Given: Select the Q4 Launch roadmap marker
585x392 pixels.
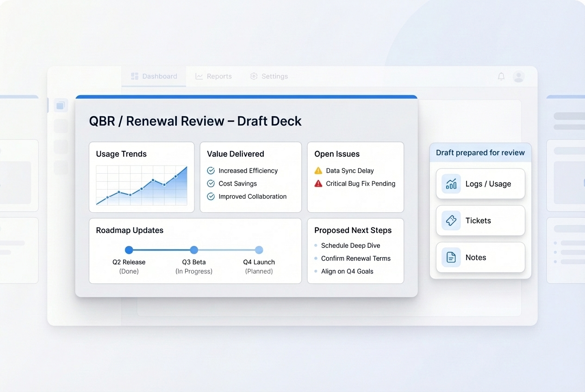Looking at the screenshot, I should (259, 250).
